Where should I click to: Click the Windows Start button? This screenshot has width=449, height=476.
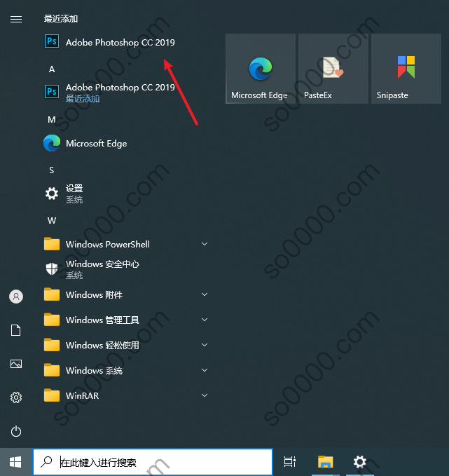tap(16, 462)
